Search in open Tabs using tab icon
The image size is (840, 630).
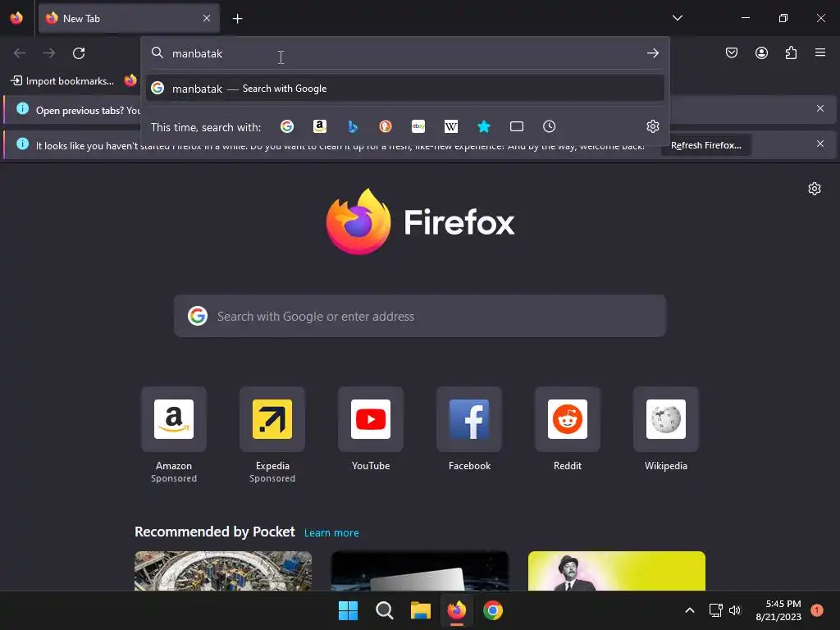(517, 127)
